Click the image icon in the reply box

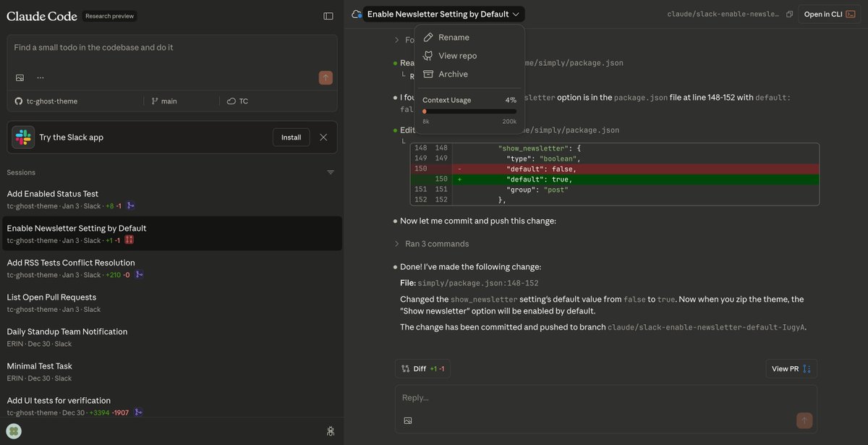click(x=407, y=420)
